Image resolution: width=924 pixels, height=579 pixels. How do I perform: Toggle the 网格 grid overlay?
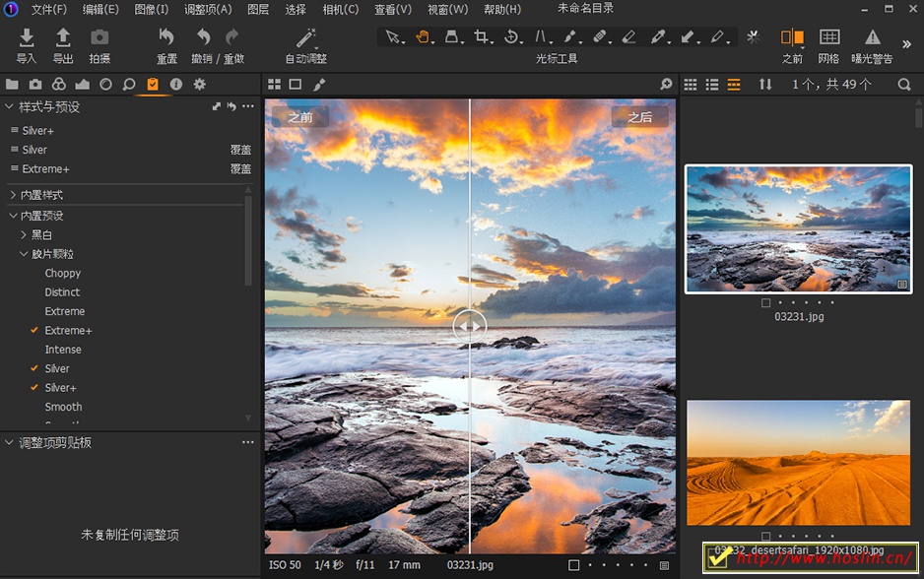pyautogui.click(x=828, y=42)
